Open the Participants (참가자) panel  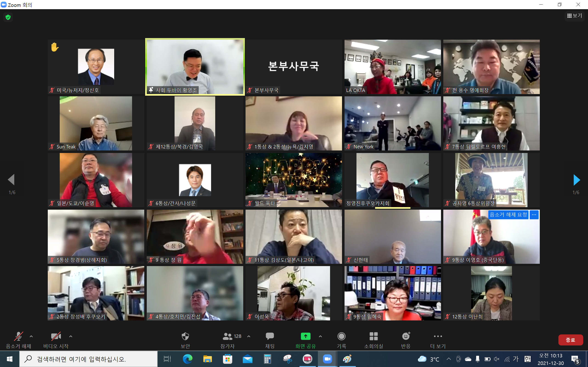point(228,336)
